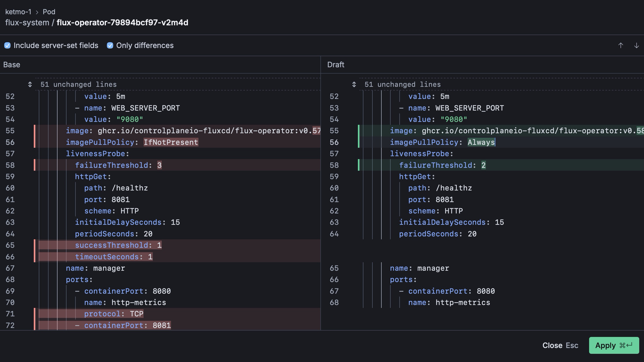Click the Base column header
The height and width of the screenshot is (362, 644).
[12, 65]
